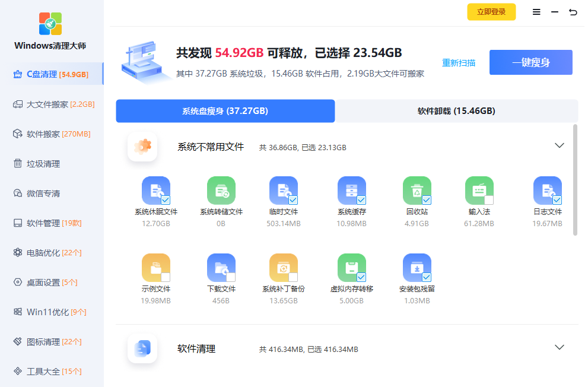Screen dimensions: 588x387
Task: Click the 系统补丁备份 icon
Action: [x=282, y=268]
